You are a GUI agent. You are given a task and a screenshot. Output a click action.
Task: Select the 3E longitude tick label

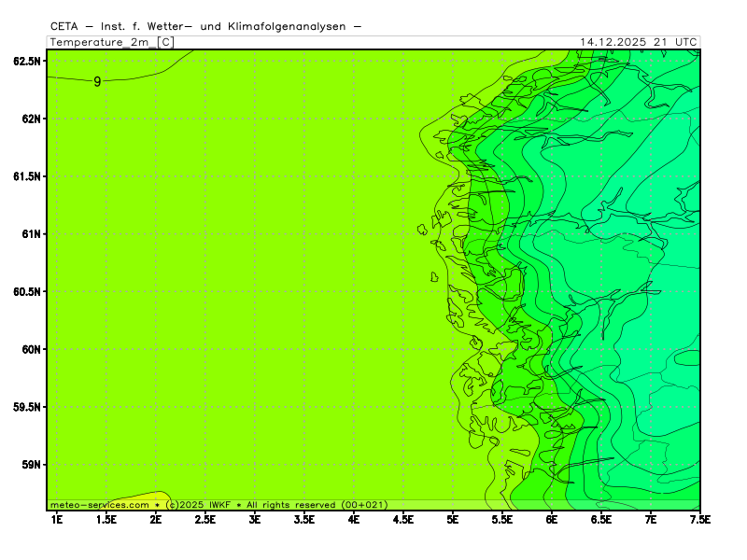pyautogui.click(x=254, y=519)
